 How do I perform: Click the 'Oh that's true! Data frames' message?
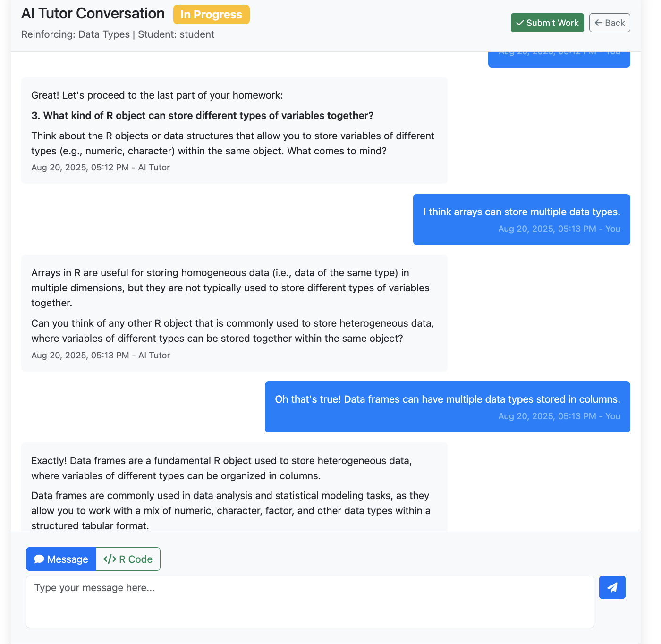pos(447,399)
